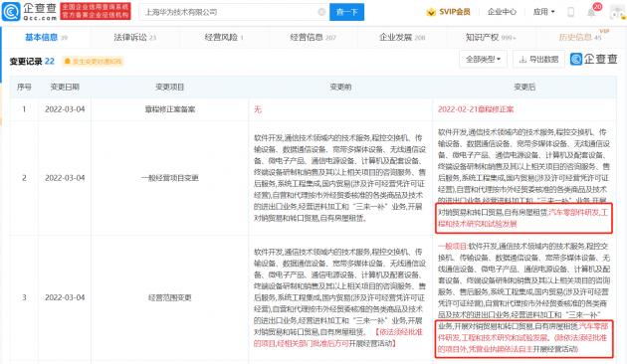Open the 经营信息 tab

tap(313, 38)
